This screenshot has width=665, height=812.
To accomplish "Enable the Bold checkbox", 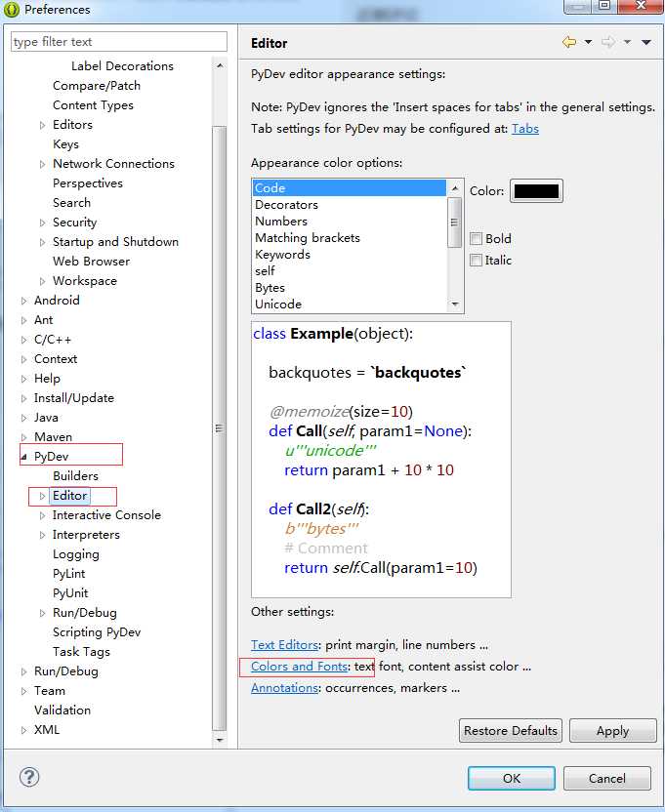I will click(x=476, y=239).
